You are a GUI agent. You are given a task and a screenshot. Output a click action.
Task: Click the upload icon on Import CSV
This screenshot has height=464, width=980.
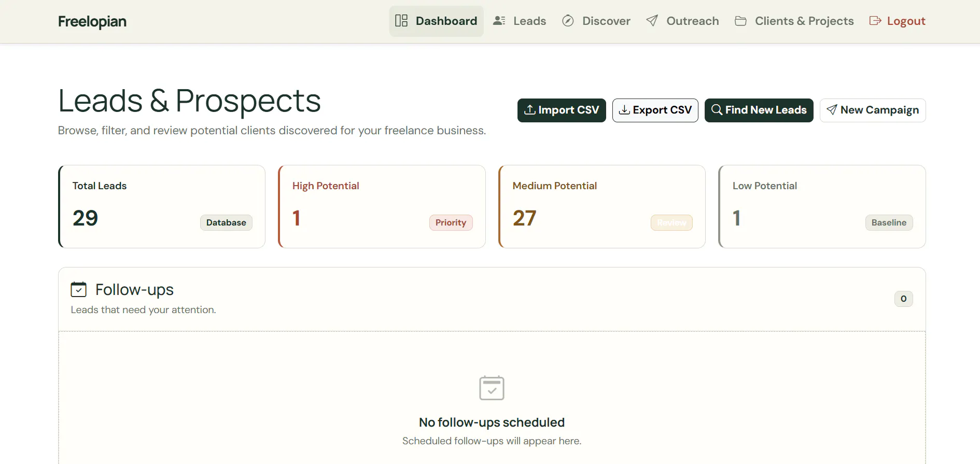click(530, 110)
